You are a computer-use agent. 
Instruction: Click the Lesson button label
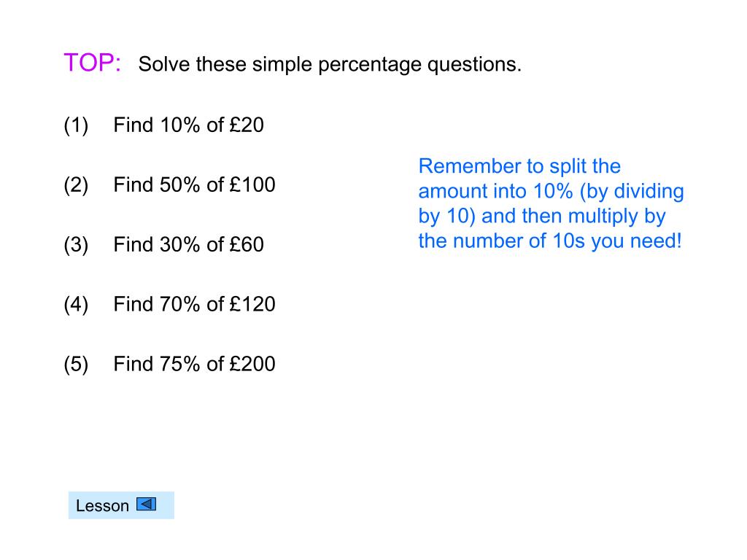pos(102,506)
